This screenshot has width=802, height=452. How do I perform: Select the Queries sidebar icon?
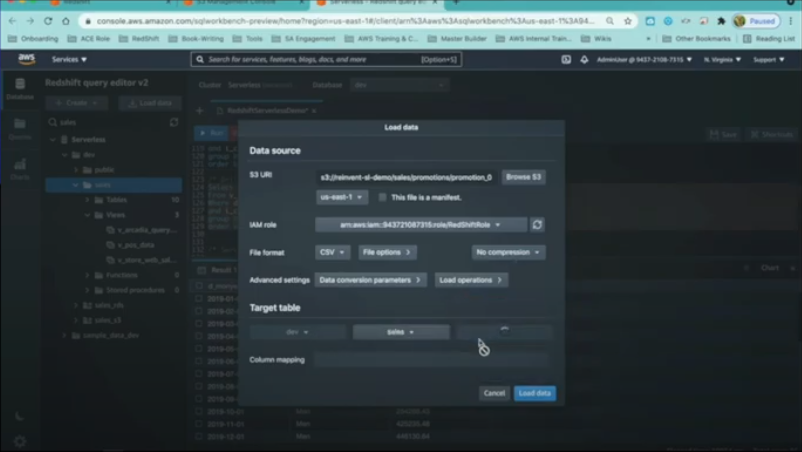tap(20, 129)
